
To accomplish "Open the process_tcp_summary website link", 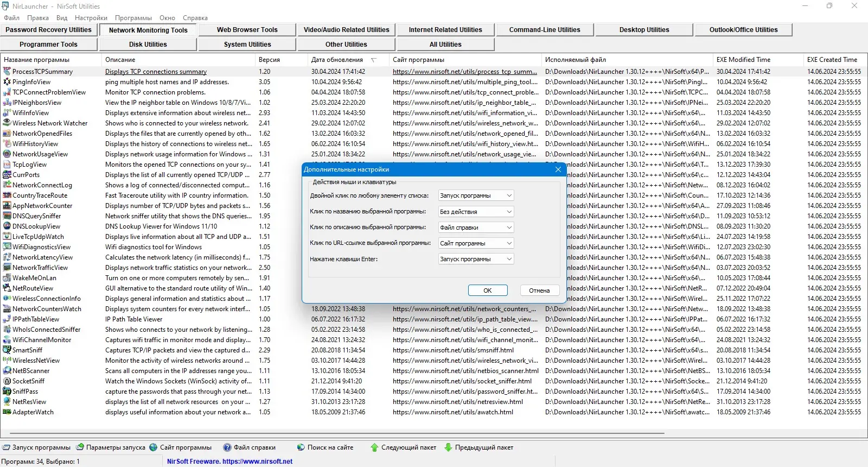I will pyautogui.click(x=465, y=71).
